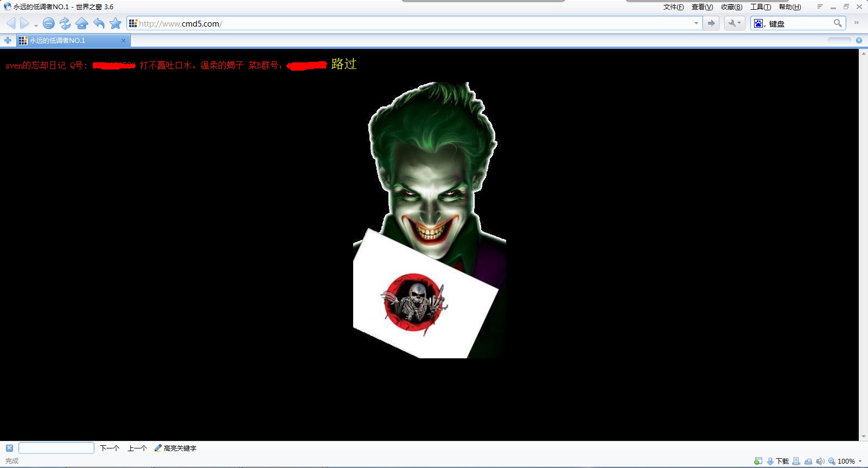Click the Go arrow button next to address bar

(x=711, y=23)
